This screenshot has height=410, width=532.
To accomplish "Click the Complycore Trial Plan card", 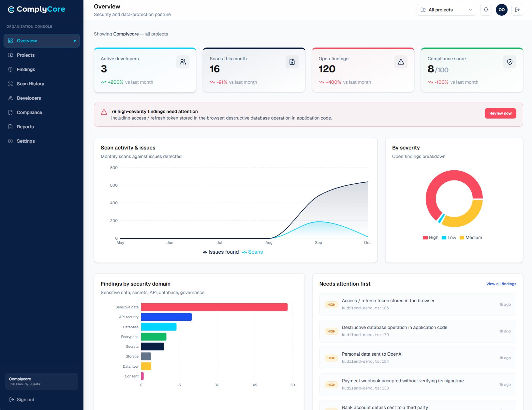I will 42,381.
